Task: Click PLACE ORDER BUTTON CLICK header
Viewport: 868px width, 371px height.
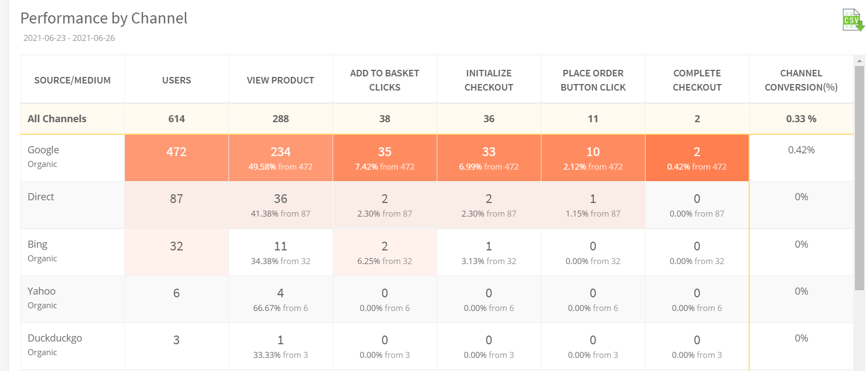Action: click(593, 80)
